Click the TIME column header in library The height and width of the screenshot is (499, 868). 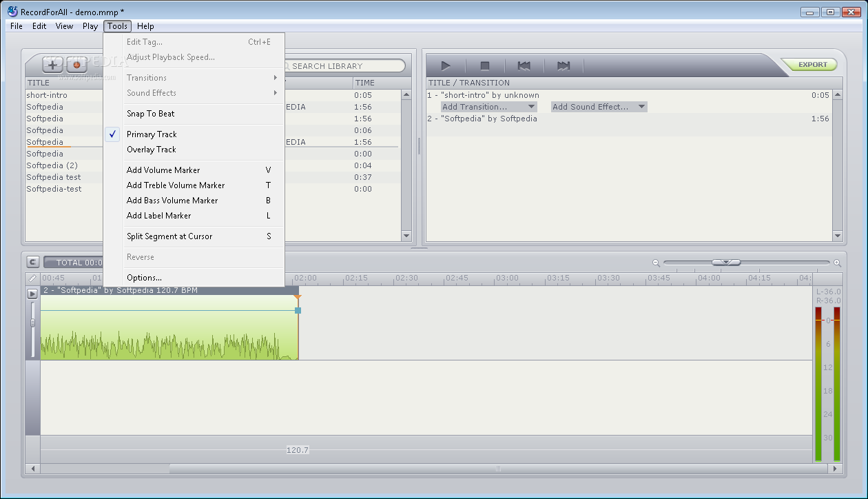[377, 83]
